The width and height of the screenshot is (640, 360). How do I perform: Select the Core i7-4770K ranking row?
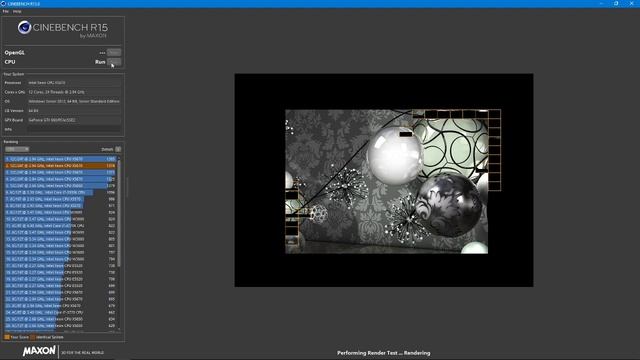(x=60, y=226)
